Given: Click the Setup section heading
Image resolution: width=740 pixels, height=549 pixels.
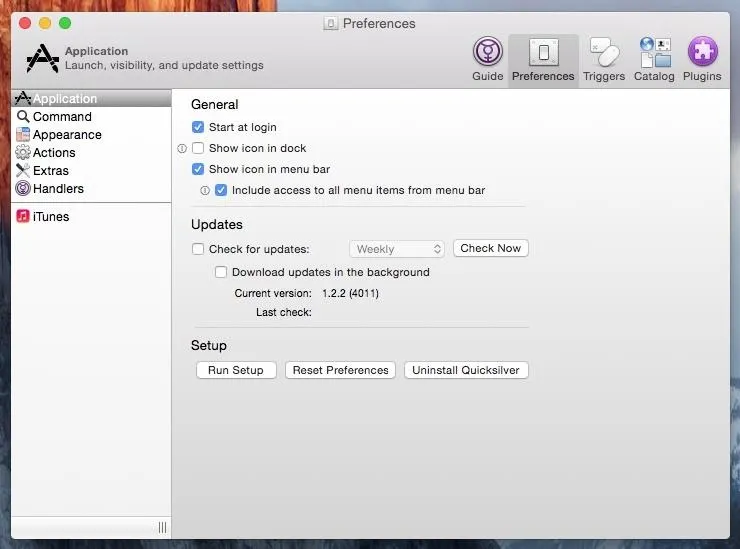Looking at the screenshot, I should [x=209, y=346].
